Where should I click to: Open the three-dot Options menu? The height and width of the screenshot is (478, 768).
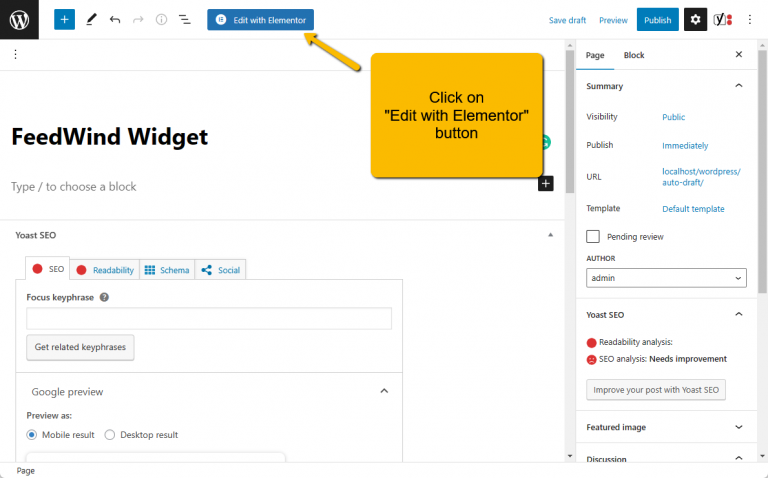click(750, 19)
